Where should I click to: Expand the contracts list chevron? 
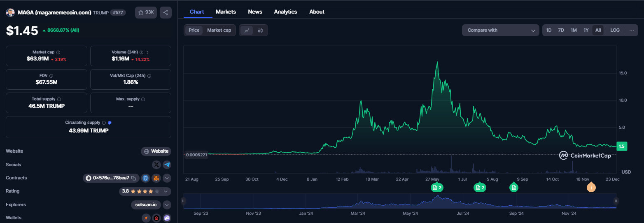[167, 178]
